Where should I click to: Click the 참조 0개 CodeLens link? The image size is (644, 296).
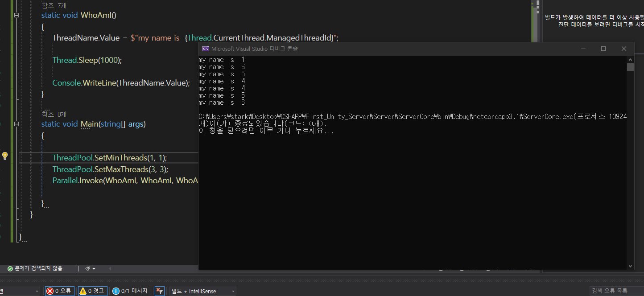[54, 115]
